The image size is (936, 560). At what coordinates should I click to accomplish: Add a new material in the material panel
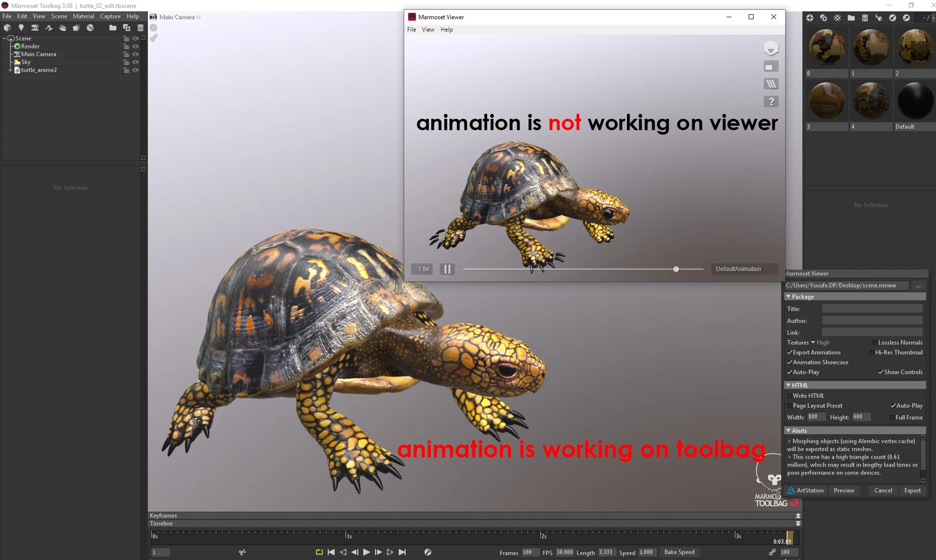(810, 18)
